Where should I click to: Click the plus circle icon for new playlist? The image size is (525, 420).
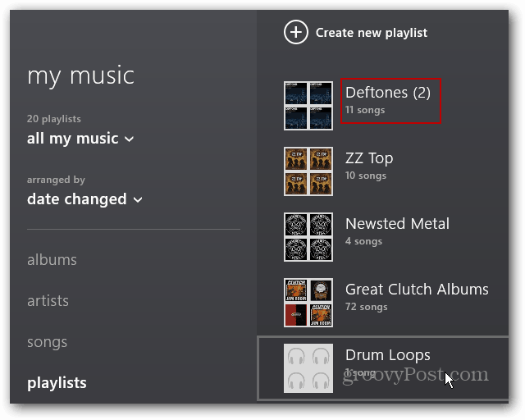296,32
